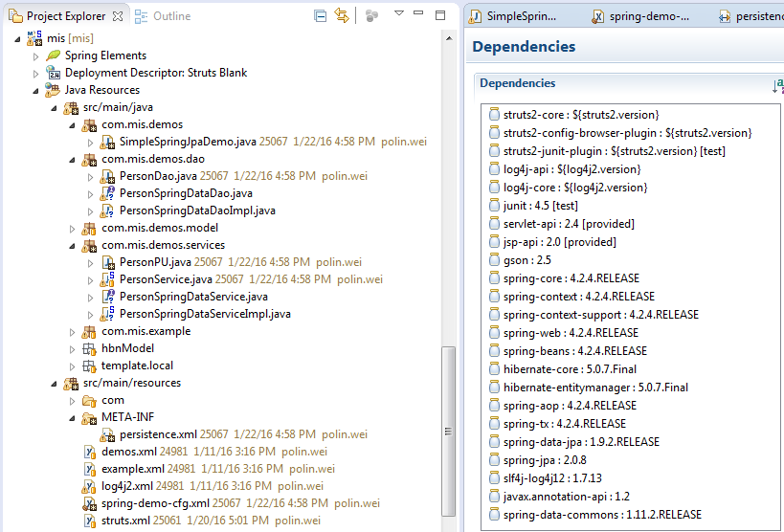Screen dimensions: 784x532
Task: Select dependency spring-tx : 4.2.4.RELEASE
Action: 565,424
